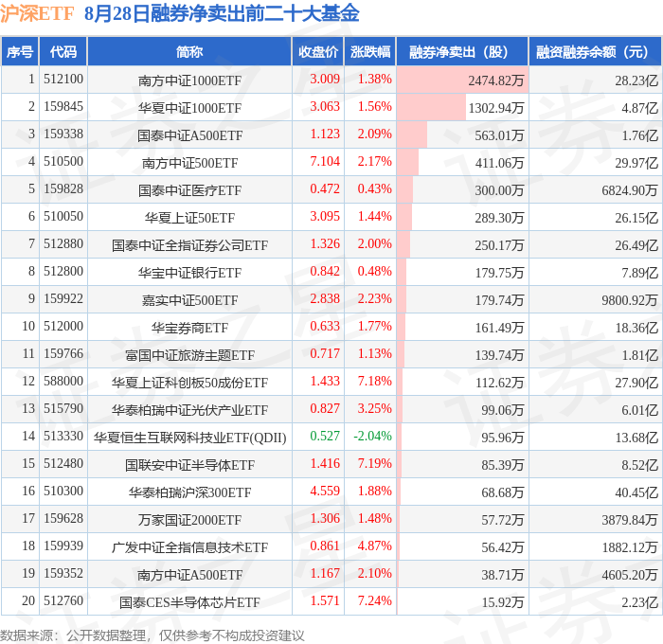
Task: Select fund name 国泰中证全指证券公司ETF
Action: (x=189, y=245)
